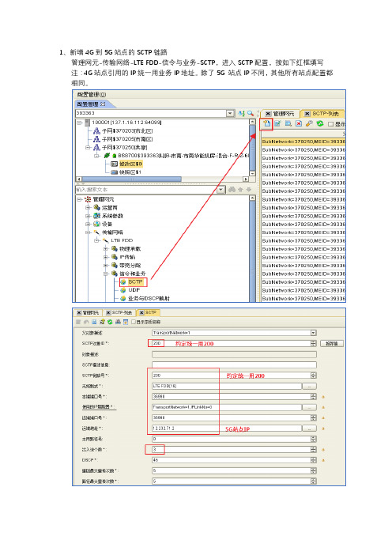
Task: Click the stepper of the SCTP对象ID field
Action: (x=314, y=343)
